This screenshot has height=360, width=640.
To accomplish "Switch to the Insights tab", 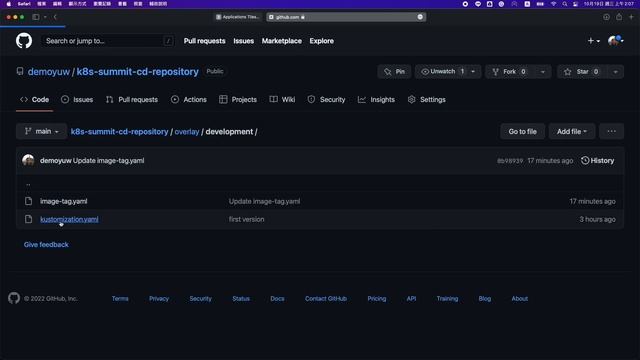I will click(376, 100).
